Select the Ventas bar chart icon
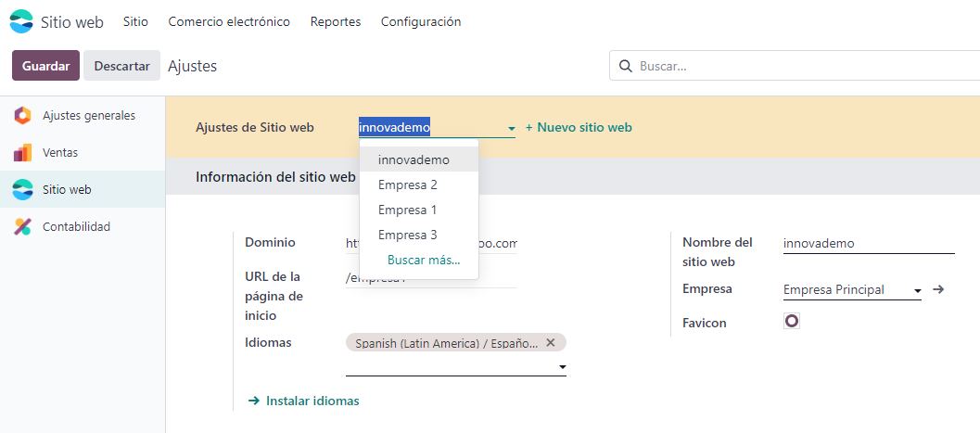 coord(22,153)
